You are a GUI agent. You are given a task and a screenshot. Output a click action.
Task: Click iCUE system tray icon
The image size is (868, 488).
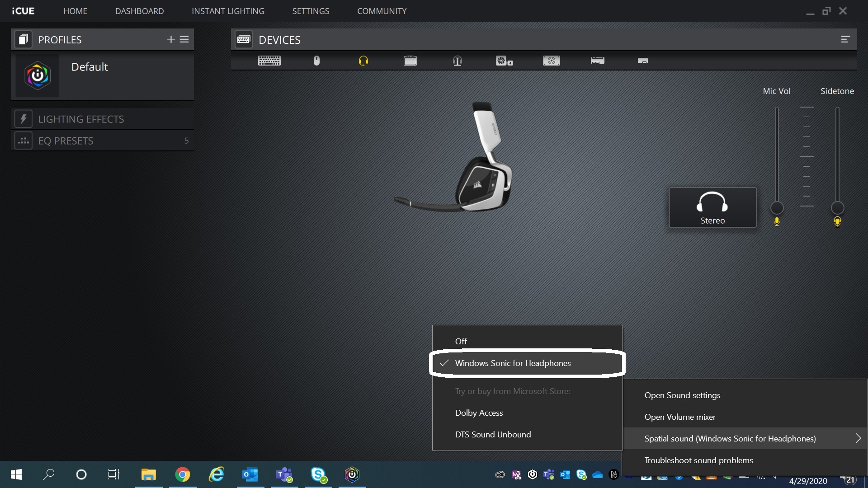click(x=533, y=474)
